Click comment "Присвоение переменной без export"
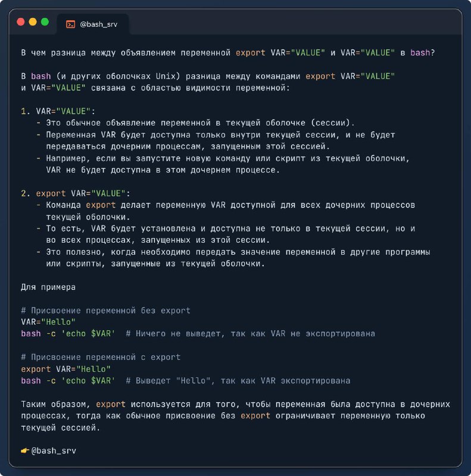The height and width of the screenshot is (476, 471). pos(106,310)
